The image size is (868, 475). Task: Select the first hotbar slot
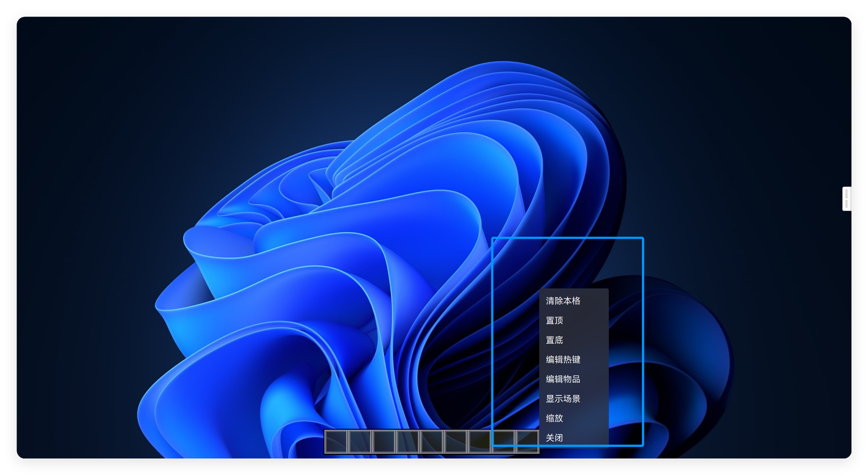[337, 442]
